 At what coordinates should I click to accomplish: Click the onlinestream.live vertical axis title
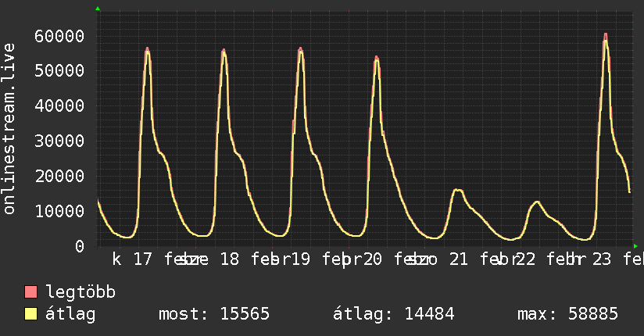coord(9,129)
